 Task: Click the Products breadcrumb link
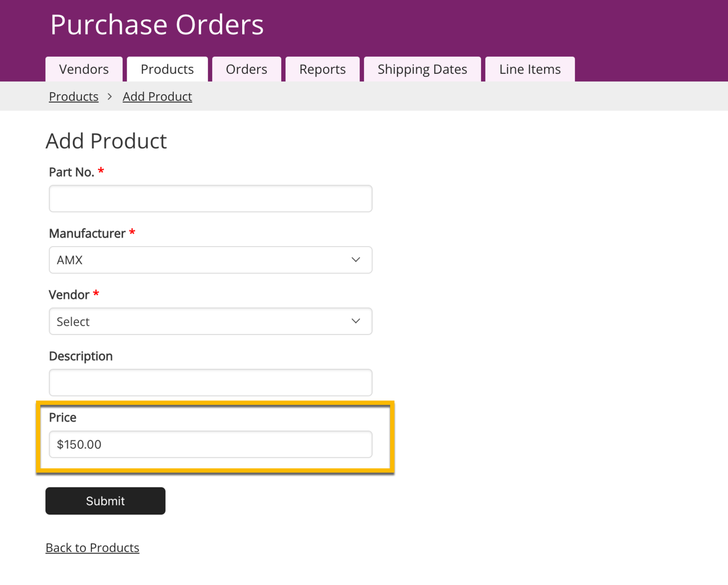74,97
